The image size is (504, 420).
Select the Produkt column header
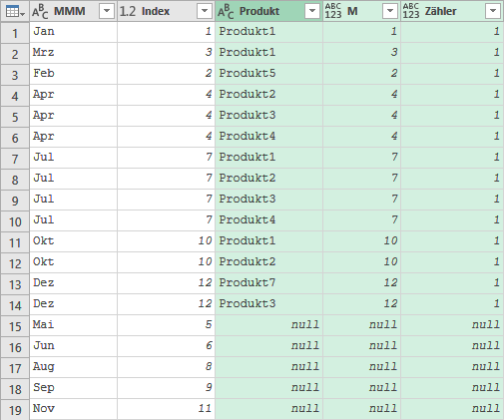pyautogui.click(x=268, y=11)
